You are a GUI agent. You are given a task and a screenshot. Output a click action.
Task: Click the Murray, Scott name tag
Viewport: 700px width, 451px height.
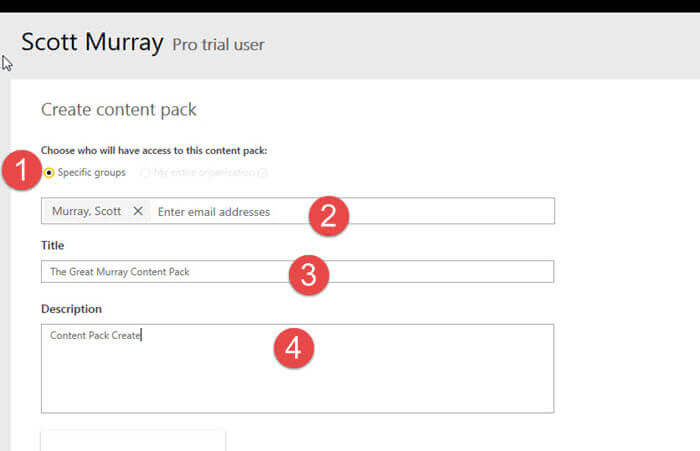[86, 211]
